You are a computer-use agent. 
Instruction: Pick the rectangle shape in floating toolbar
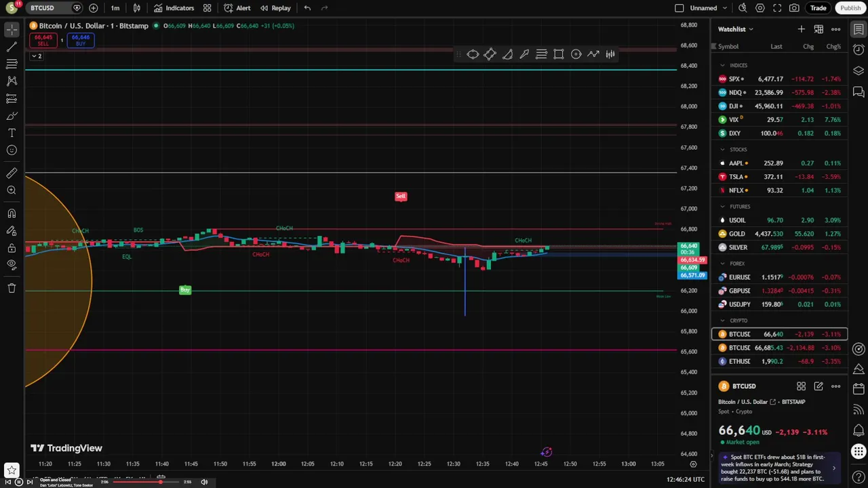(x=559, y=54)
